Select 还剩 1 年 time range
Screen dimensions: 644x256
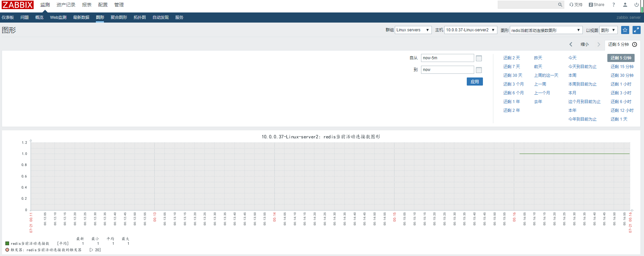pos(512,102)
